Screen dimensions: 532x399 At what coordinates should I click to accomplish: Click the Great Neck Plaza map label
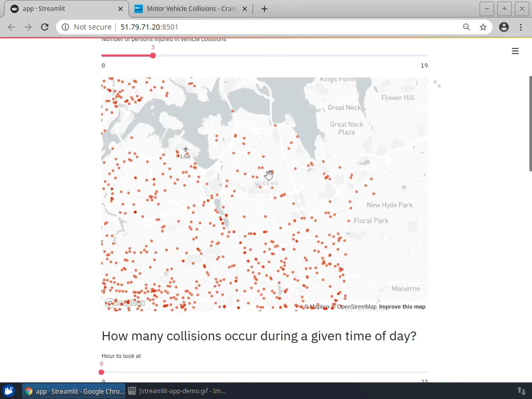tap(347, 128)
